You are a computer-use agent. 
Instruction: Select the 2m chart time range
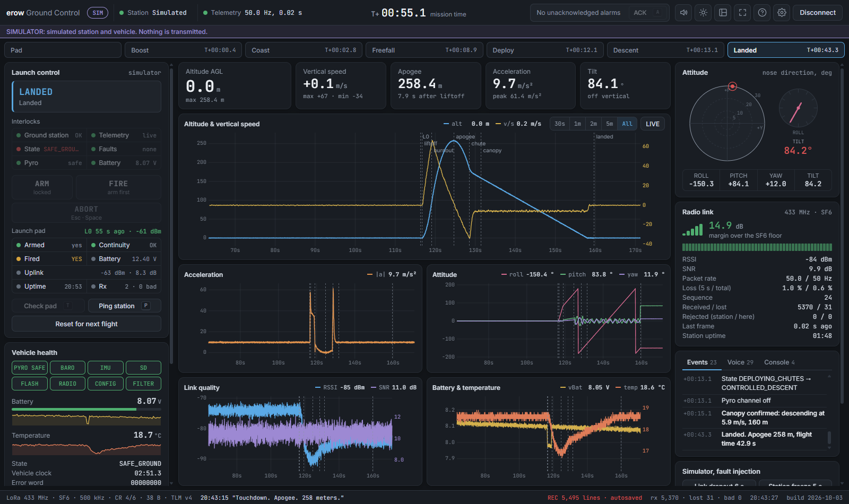coord(593,124)
